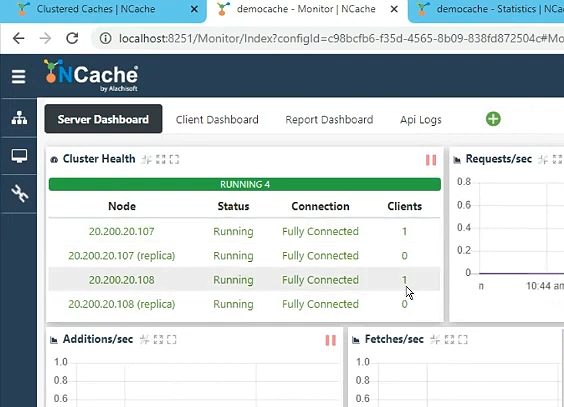
Task: Switch to Server Dashboard tab
Action: click(103, 119)
